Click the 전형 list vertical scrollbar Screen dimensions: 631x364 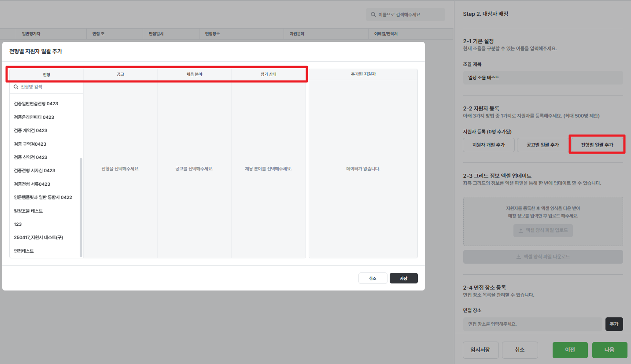click(x=81, y=207)
